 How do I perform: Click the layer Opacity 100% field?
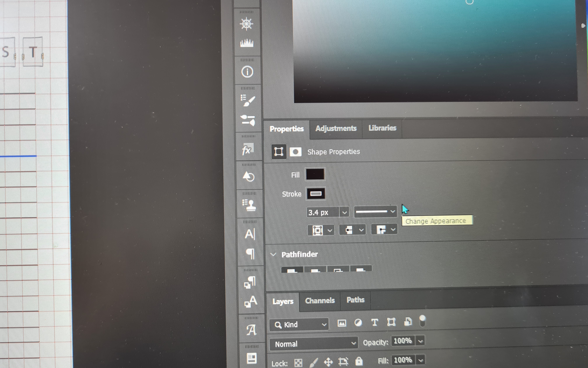point(403,341)
